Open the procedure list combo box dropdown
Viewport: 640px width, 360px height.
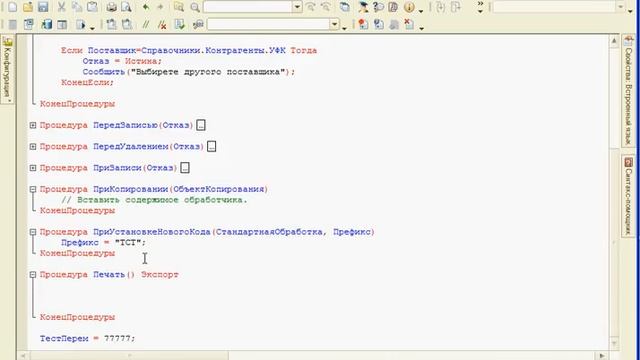point(335,24)
